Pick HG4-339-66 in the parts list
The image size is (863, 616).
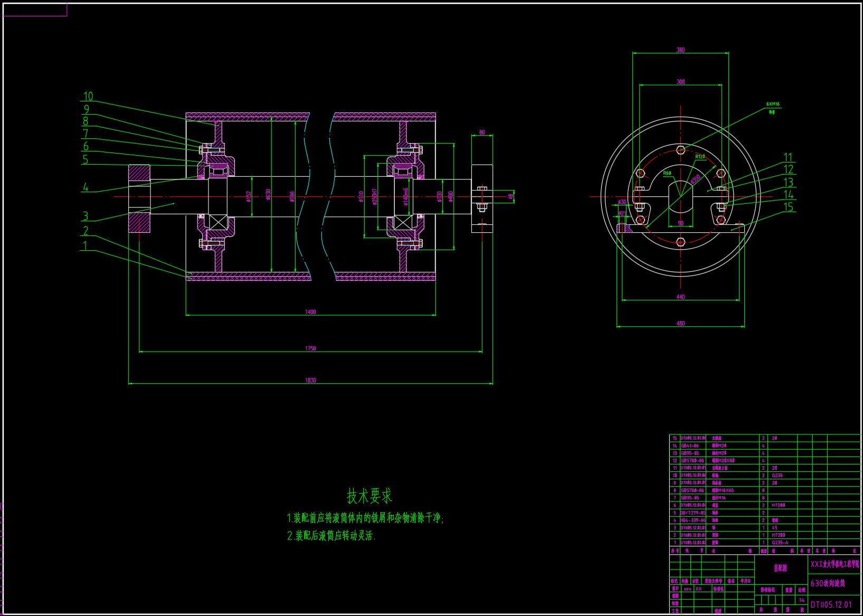coord(693,520)
